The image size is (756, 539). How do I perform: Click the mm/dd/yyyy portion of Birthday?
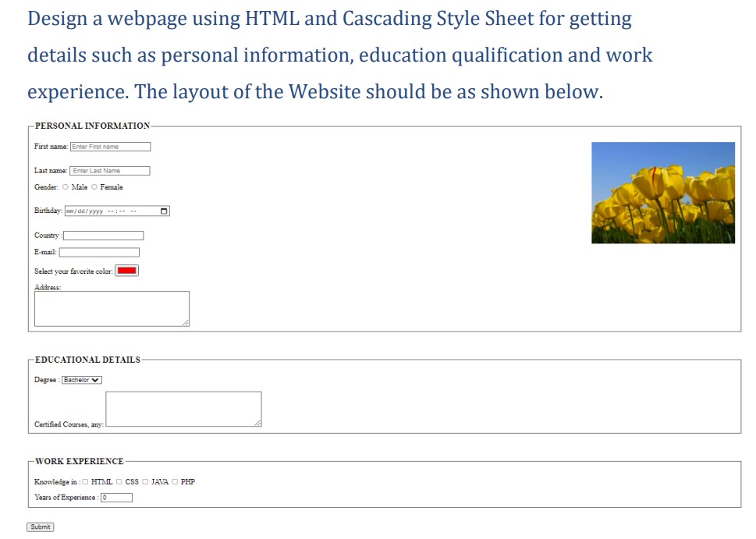[x=84, y=211]
